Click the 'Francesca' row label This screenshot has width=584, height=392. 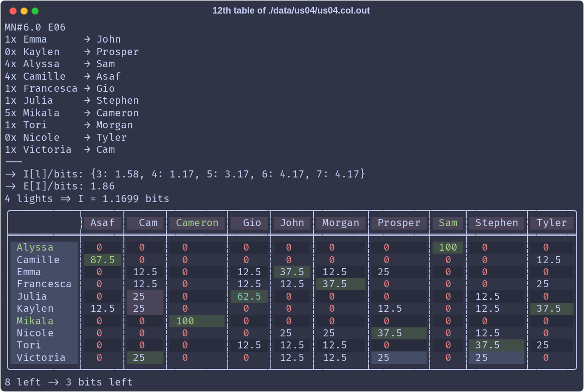pyautogui.click(x=44, y=284)
